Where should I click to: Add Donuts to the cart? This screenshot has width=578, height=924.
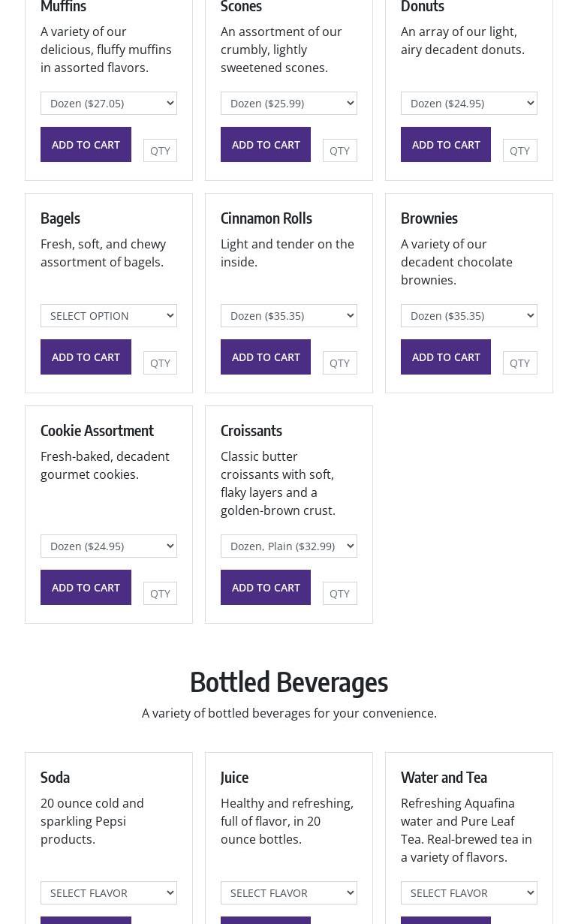pyautogui.click(x=445, y=144)
